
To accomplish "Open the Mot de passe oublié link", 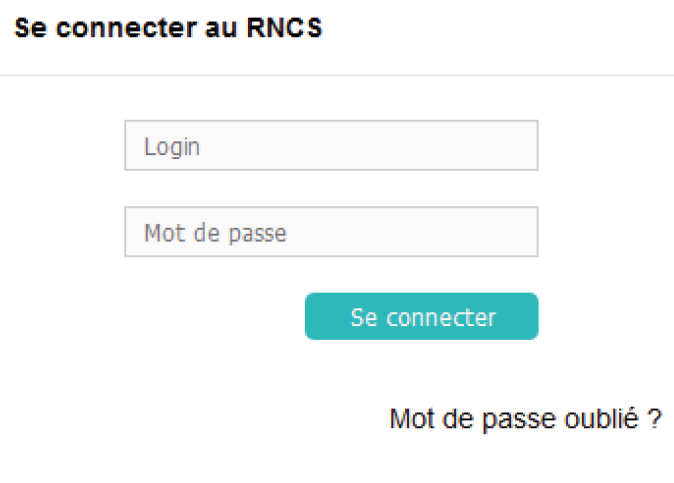I will point(525,419).
